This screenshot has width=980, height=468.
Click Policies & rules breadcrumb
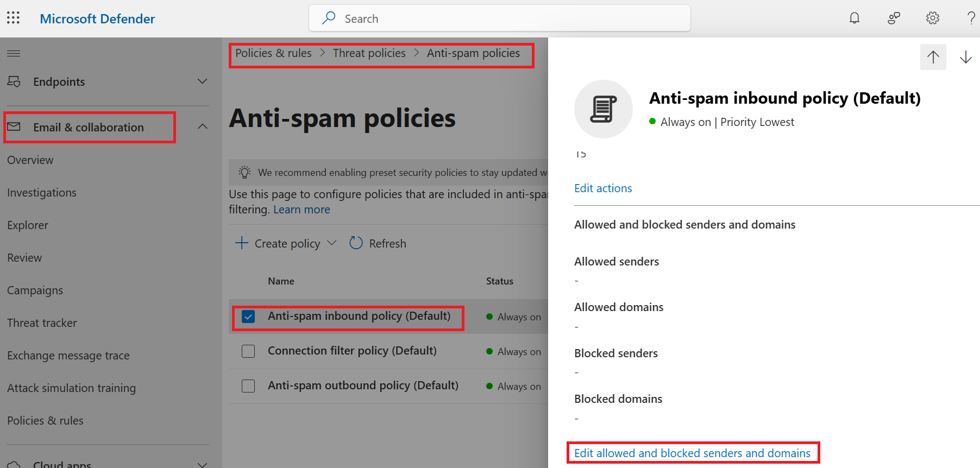(273, 53)
